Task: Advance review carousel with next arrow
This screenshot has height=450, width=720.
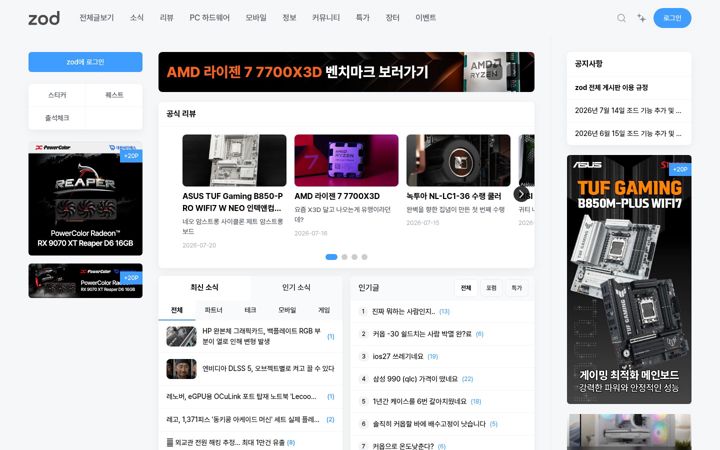Action: (x=521, y=194)
